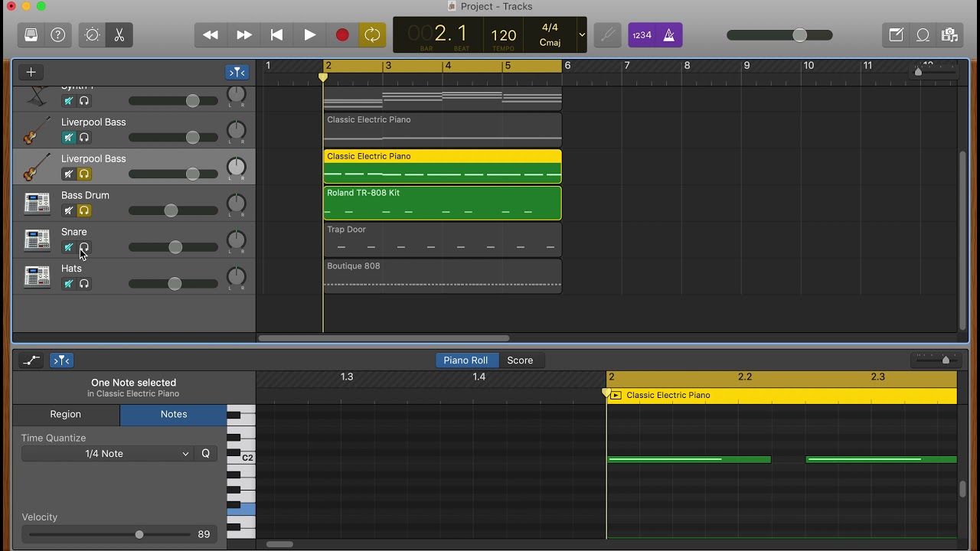The width and height of the screenshot is (980, 551).
Task: Mute the Bass Drum track
Action: 68,210
